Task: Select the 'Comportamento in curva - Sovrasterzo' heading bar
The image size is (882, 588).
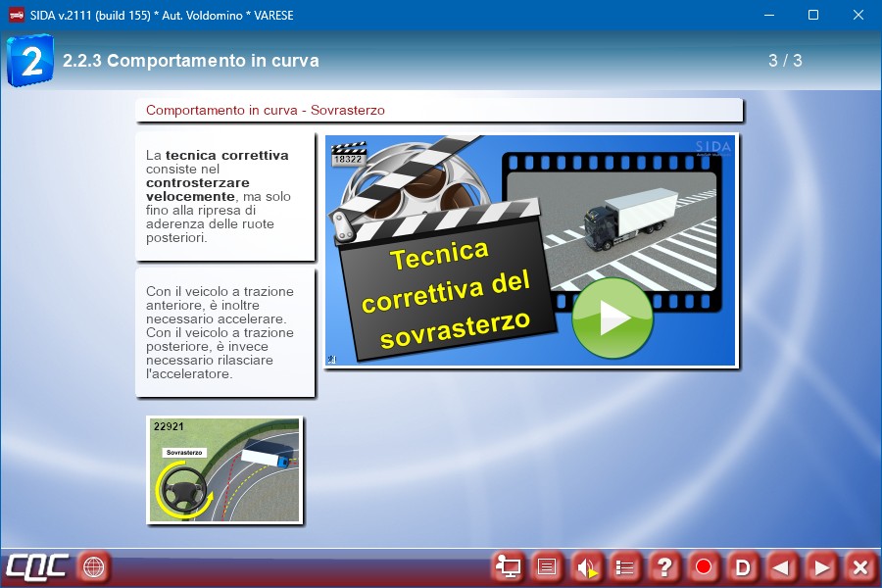Action: click(438, 110)
